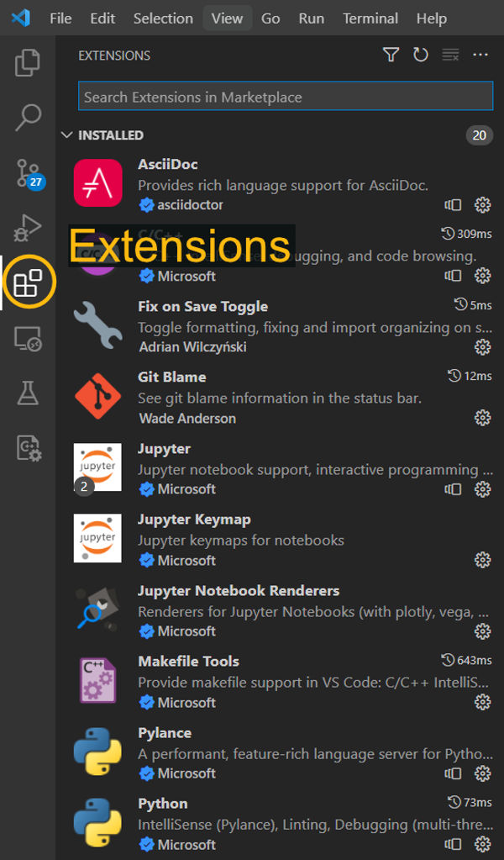The width and height of the screenshot is (504, 860).
Task: Click the 12ms activation time on Git Blame
Action: point(470,376)
